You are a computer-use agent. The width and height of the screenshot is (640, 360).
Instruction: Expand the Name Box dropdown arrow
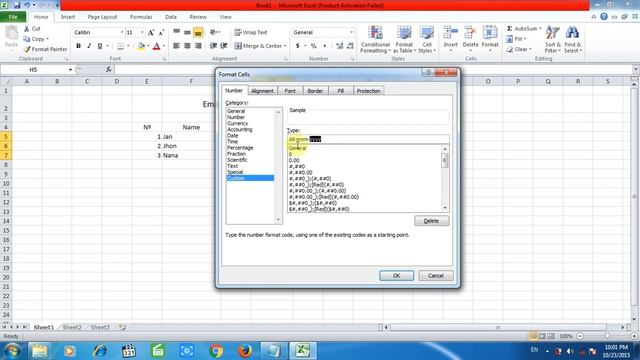point(70,70)
